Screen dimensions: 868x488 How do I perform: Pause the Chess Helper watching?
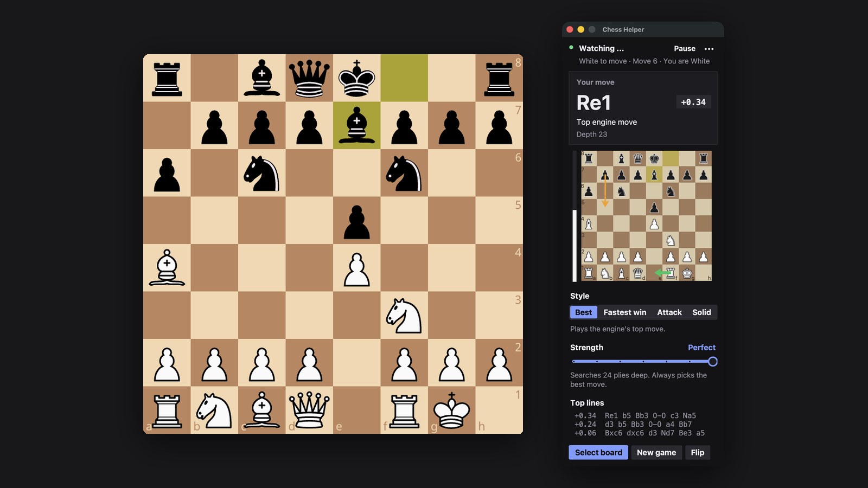685,49
